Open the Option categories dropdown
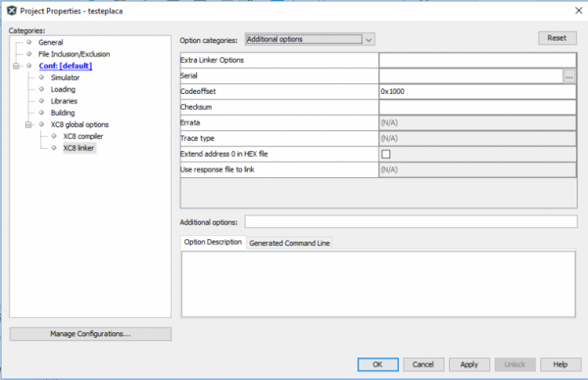The height and width of the screenshot is (380, 588). 309,39
